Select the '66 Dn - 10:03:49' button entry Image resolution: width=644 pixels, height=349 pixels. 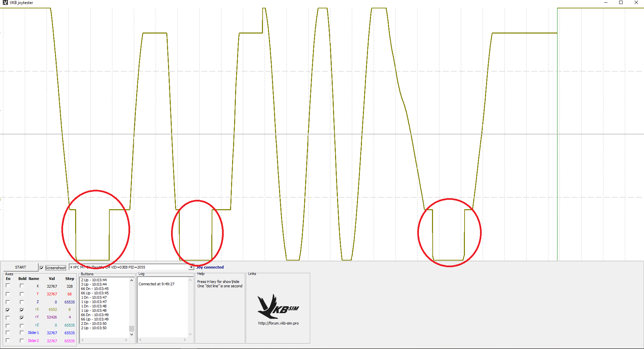(x=95, y=315)
